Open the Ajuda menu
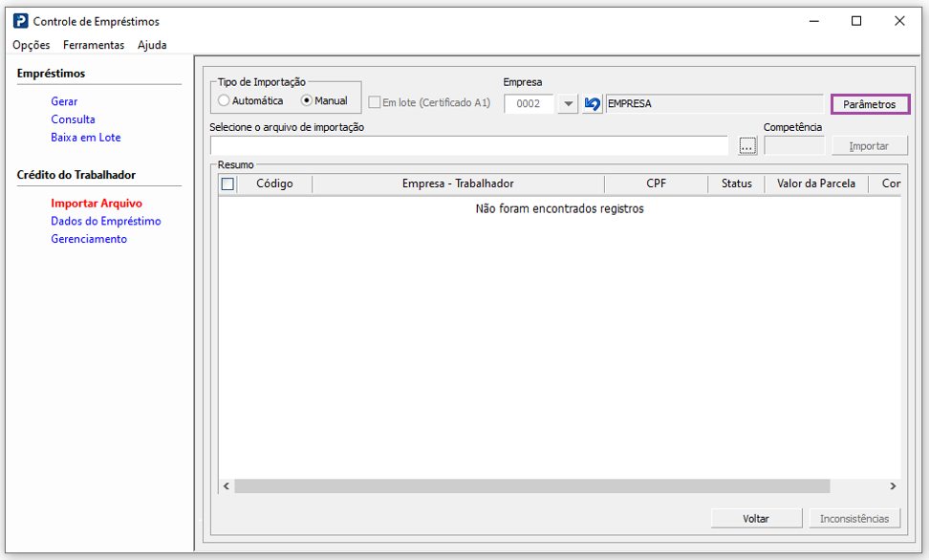 (152, 45)
